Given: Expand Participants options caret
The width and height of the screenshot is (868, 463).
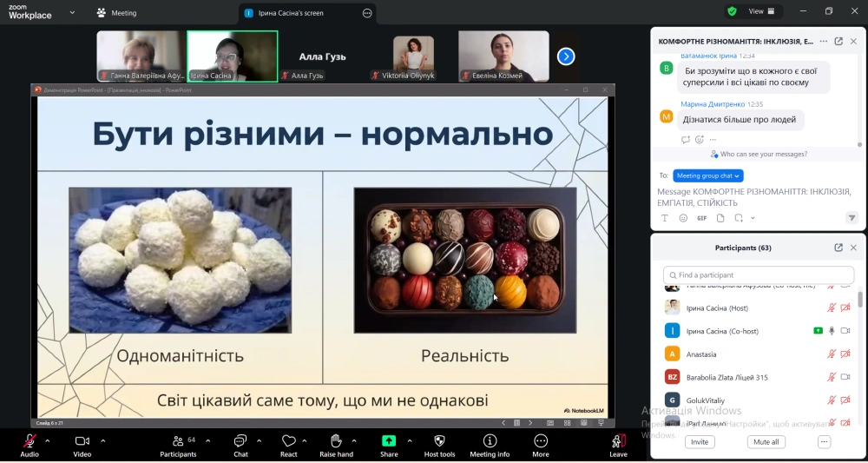Looking at the screenshot, I should point(207,440).
